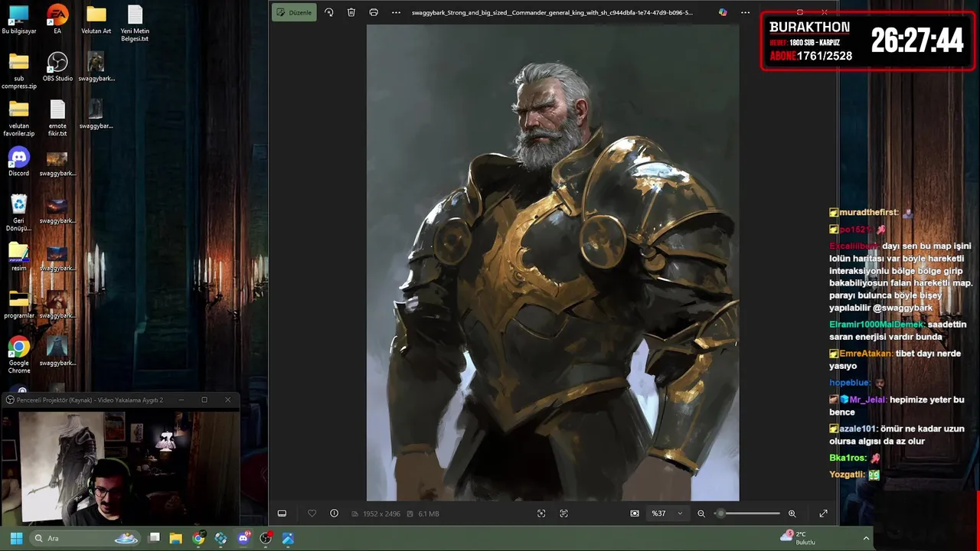Click the hopeblue chat username

pyautogui.click(x=849, y=383)
